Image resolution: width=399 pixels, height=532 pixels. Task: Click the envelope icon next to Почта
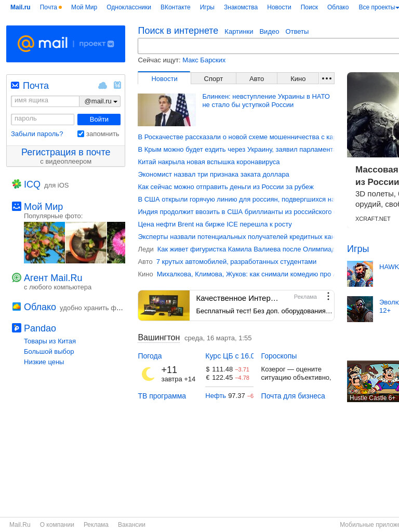tap(15, 85)
